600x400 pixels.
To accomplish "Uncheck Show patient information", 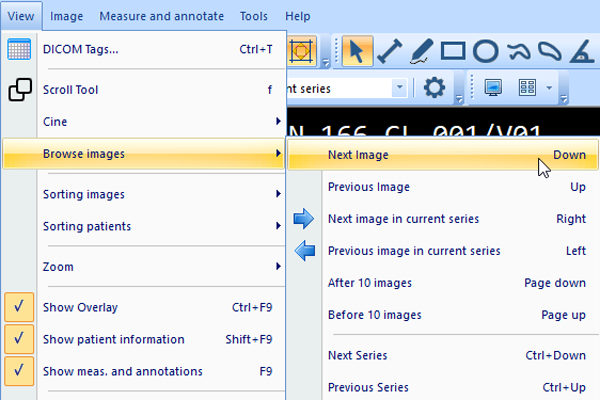I will (x=19, y=339).
